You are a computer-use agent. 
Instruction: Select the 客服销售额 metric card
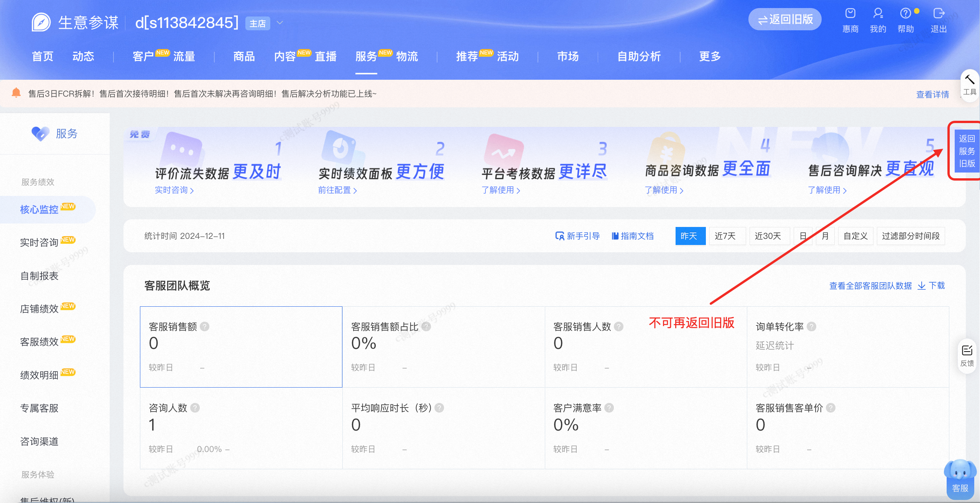241,347
